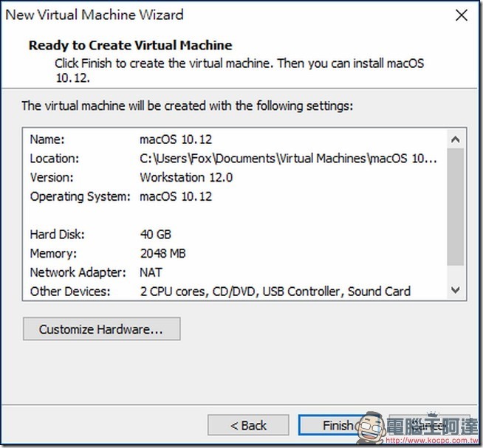Click the Other Devices: label

click(x=70, y=292)
